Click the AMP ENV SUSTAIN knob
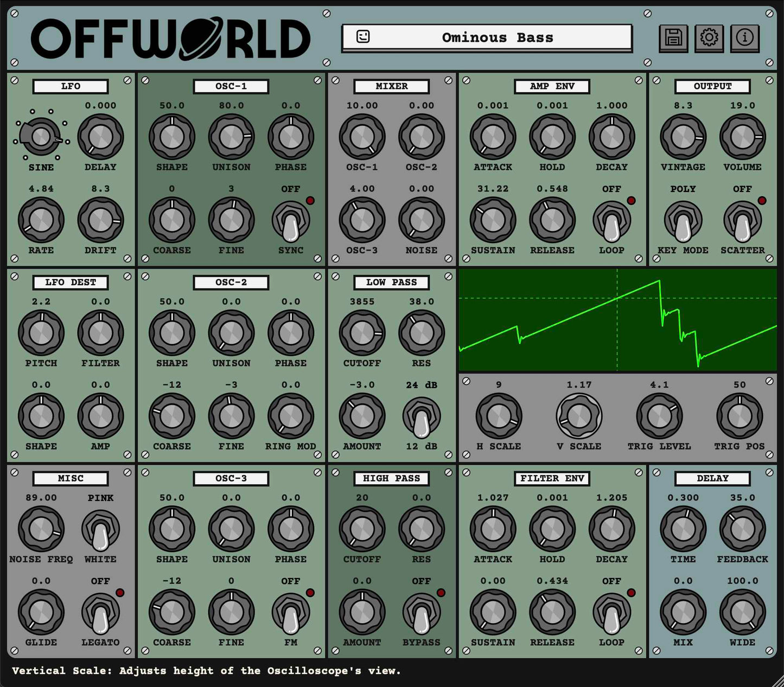 (x=493, y=220)
